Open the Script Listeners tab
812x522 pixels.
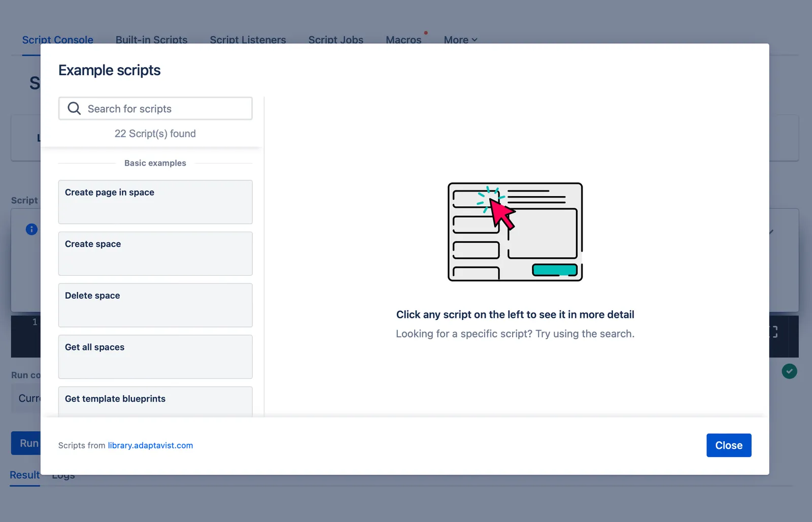(x=248, y=40)
